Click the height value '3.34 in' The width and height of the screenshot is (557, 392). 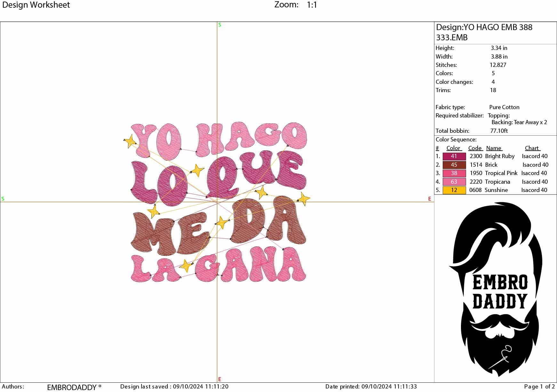[x=499, y=48]
